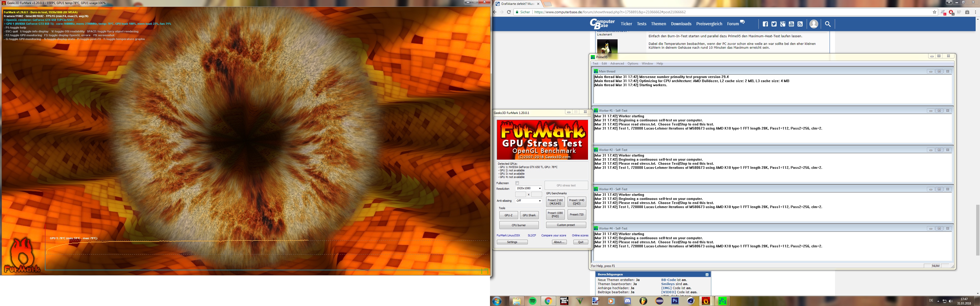Open the Online scores link
The width and height of the screenshot is (980, 306).
(580, 235)
